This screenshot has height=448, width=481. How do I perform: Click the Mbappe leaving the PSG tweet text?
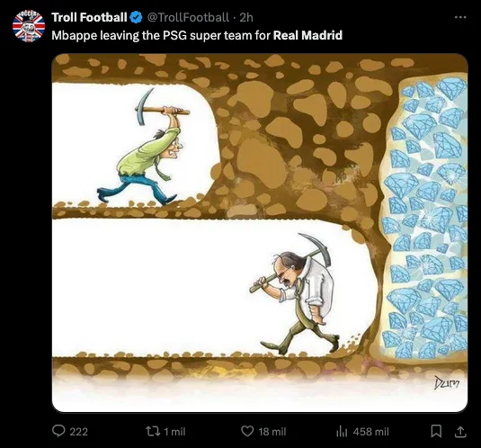coord(197,36)
